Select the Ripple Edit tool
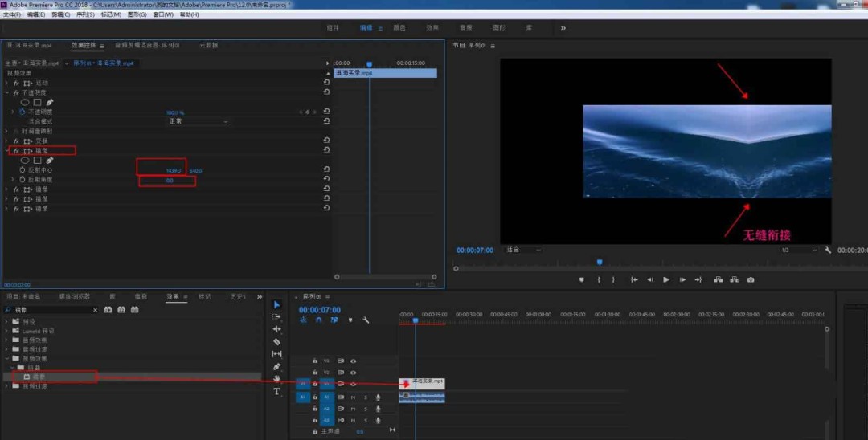Image resolution: width=868 pixels, height=440 pixels. [276, 329]
